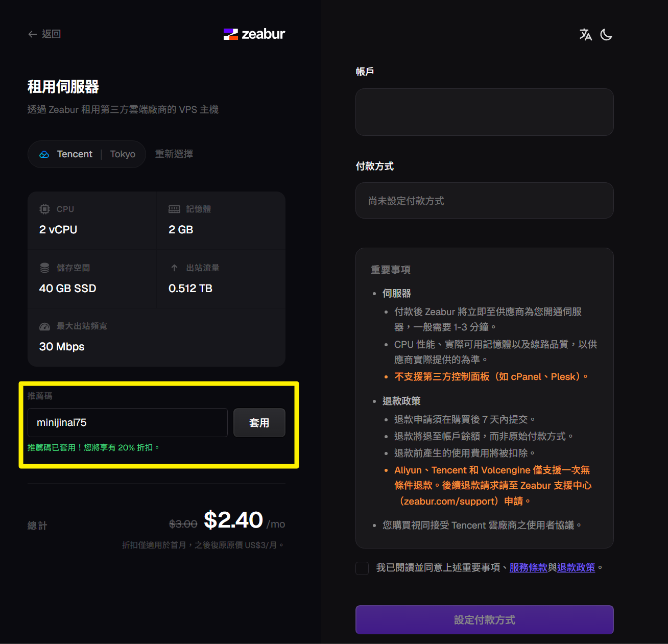The image size is (668, 644).
Task: Click the 2 GB memory value
Action: (x=181, y=230)
